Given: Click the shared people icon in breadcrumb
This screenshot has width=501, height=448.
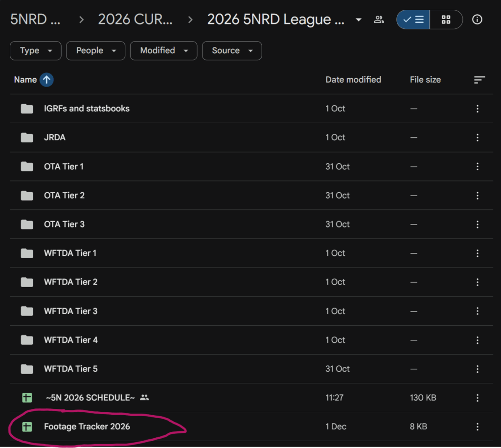Looking at the screenshot, I should 379,20.
